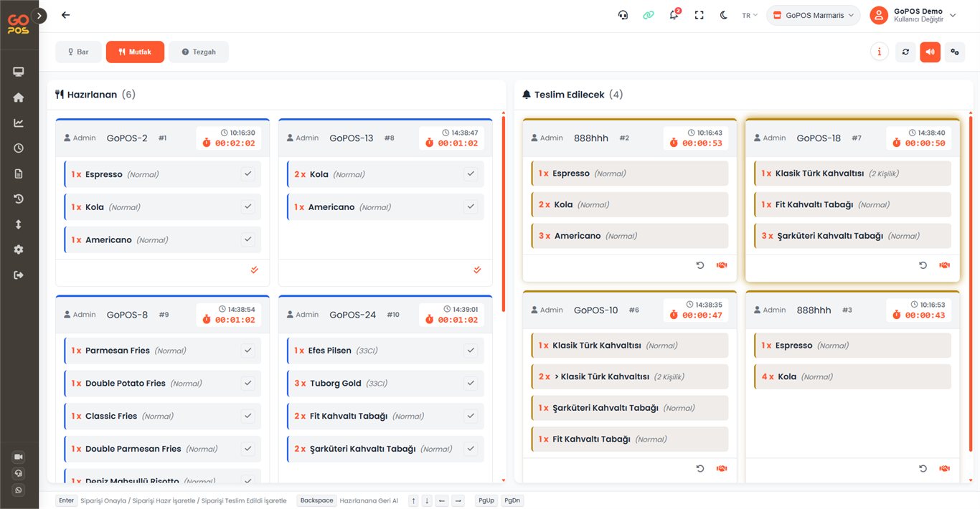Click the logout icon in the sidebar
The height and width of the screenshot is (509, 980).
[19, 275]
